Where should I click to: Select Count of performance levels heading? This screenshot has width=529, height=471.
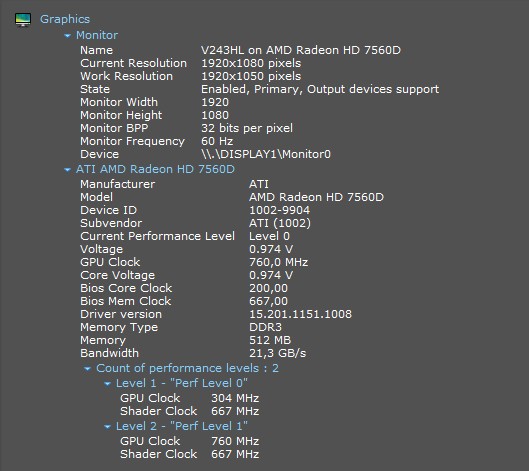tap(188, 368)
